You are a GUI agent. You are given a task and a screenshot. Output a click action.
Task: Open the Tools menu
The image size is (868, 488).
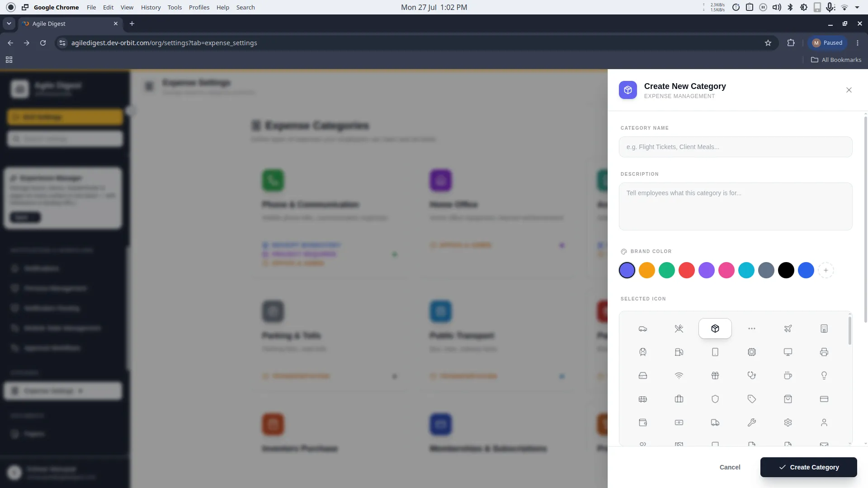pyautogui.click(x=175, y=7)
